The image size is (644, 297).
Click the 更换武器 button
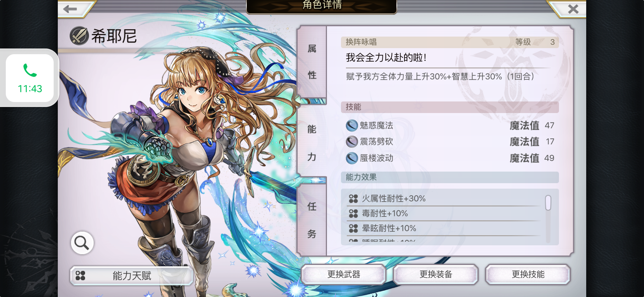[343, 274]
